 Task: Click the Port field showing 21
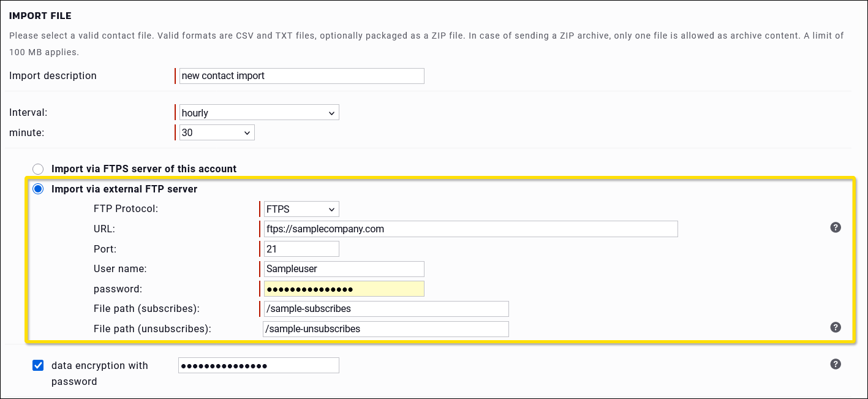pos(301,249)
